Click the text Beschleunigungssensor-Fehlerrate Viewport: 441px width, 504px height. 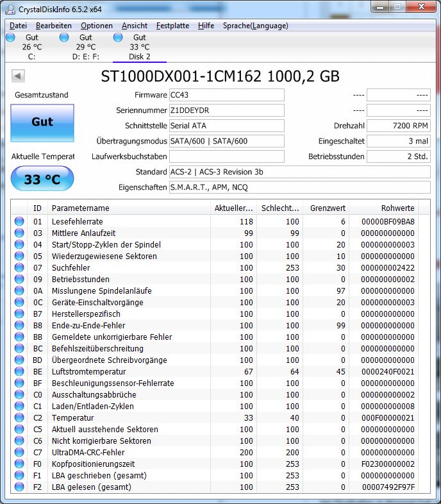[113, 383]
